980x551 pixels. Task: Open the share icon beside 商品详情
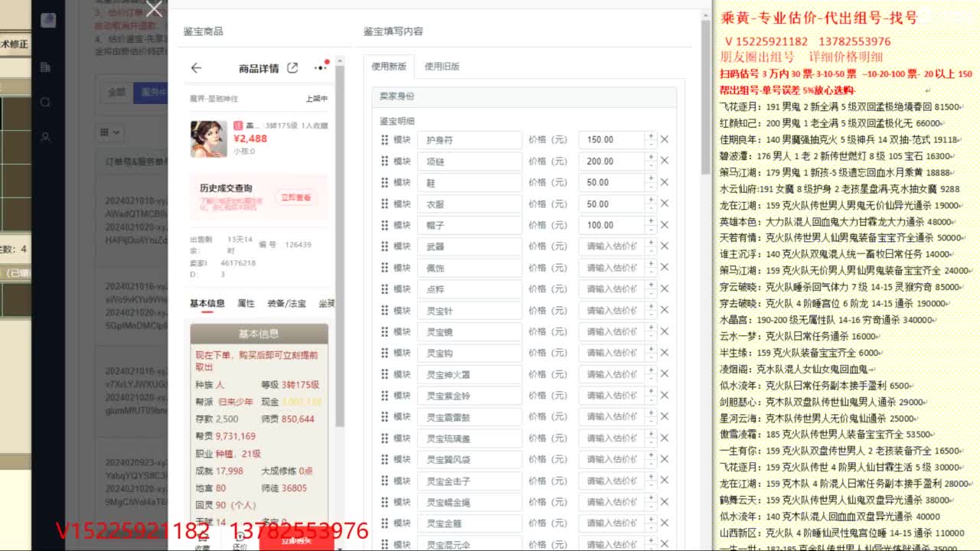tap(292, 68)
